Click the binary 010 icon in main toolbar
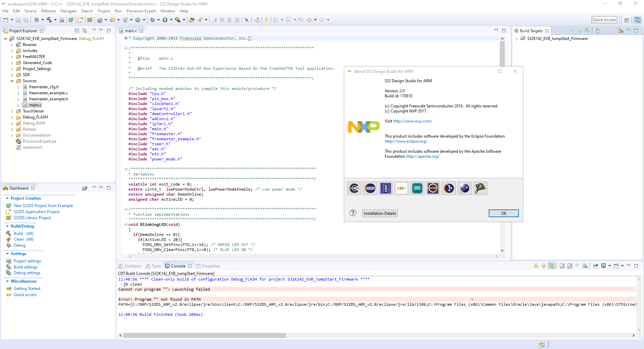644x349 pixels. pyautogui.click(x=62, y=20)
